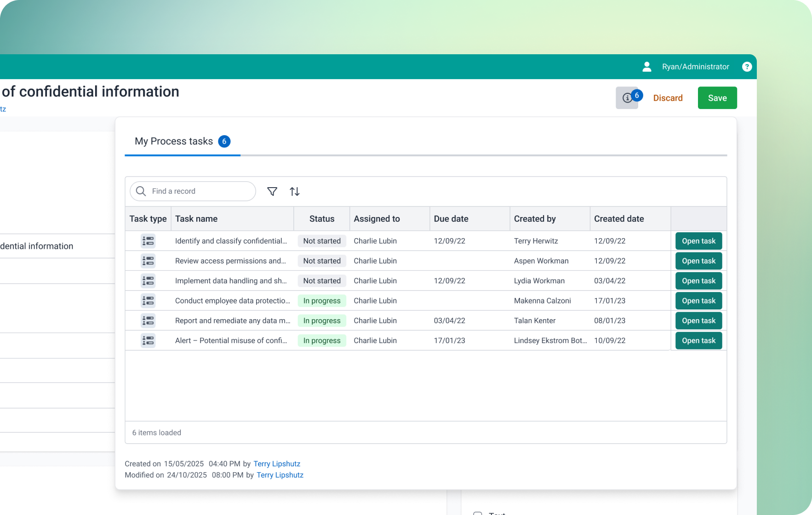Click the Save button
812x515 pixels.
pos(717,97)
